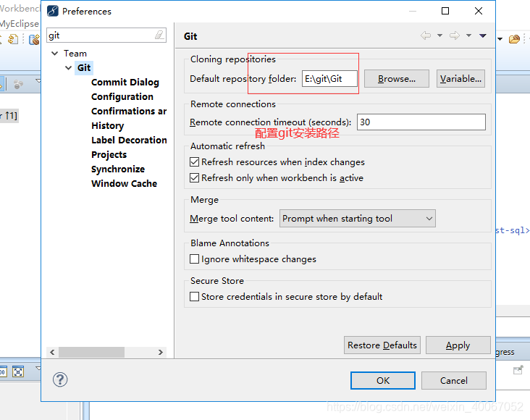The height and width of the screenshot is (420, 530).
Task: Select Commit Dialog preference page
Action: point(125,82)
